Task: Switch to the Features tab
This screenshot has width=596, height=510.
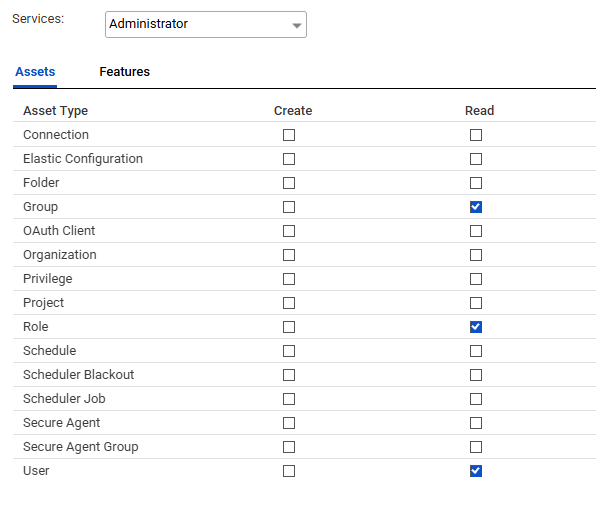Action: pos(125,72)
